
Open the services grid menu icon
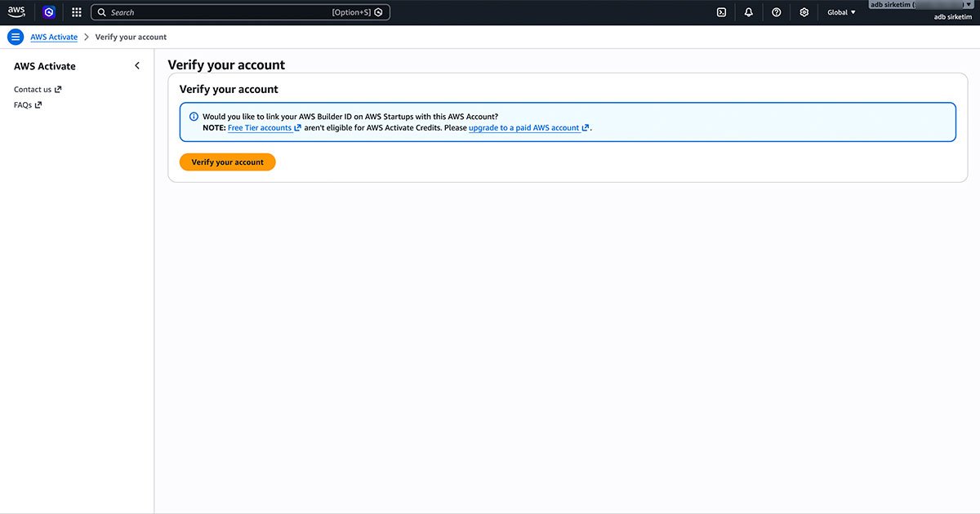click(x=77, y=12)
